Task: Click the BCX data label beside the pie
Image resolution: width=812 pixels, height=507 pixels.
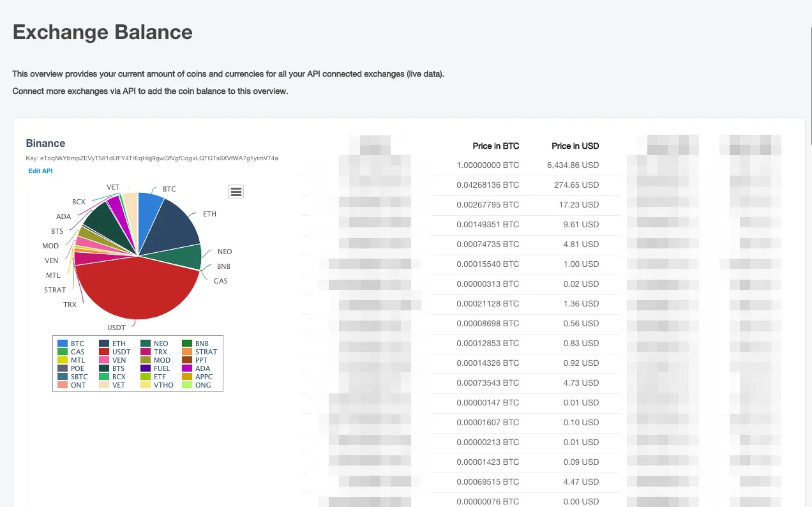Action: click(79, 202)
